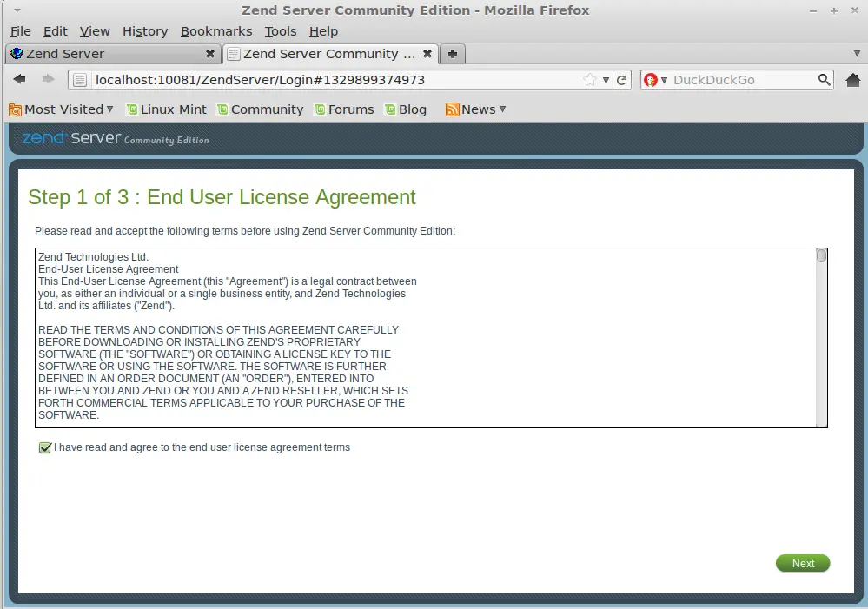The width and height of the screenshot is (868, 609).
Task: Click the bookmark star in address bar
Action: pos(590,80)
